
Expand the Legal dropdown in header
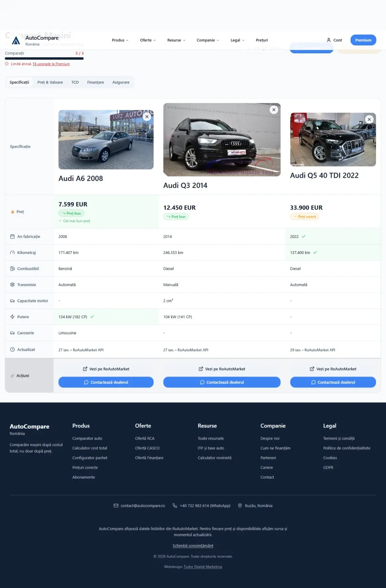point(238,40)
